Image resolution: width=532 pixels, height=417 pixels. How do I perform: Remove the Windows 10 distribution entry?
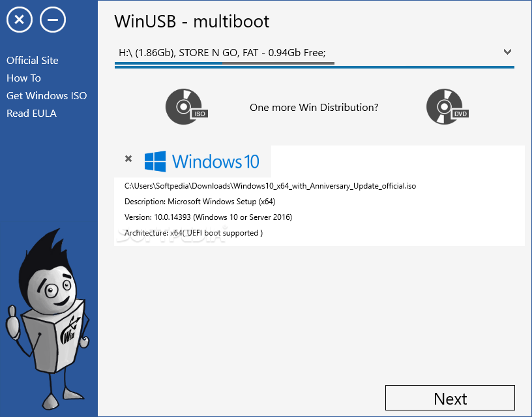click(x=128, y=159)
